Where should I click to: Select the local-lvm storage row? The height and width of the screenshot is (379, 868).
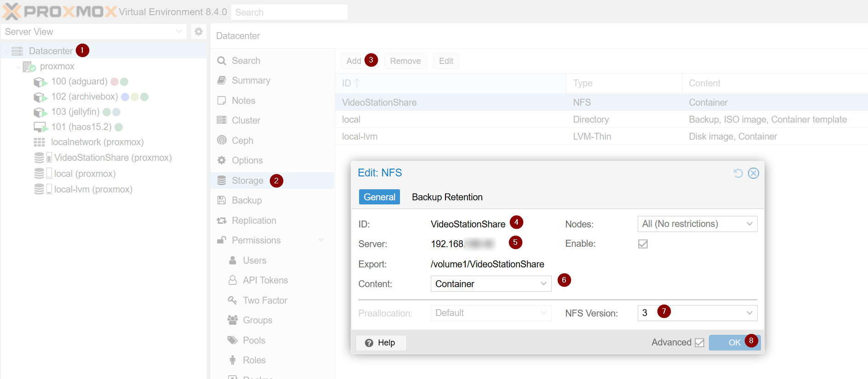tap(601, 136)
